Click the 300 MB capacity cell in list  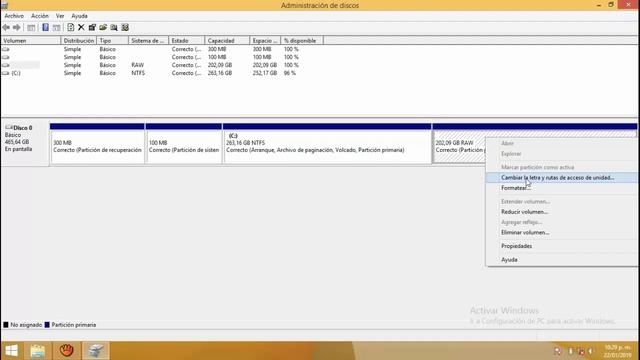tap(217, 49)
